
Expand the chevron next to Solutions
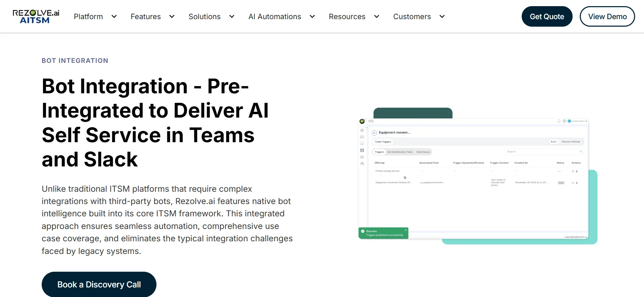pyautogui.click(x=232, y=16)
